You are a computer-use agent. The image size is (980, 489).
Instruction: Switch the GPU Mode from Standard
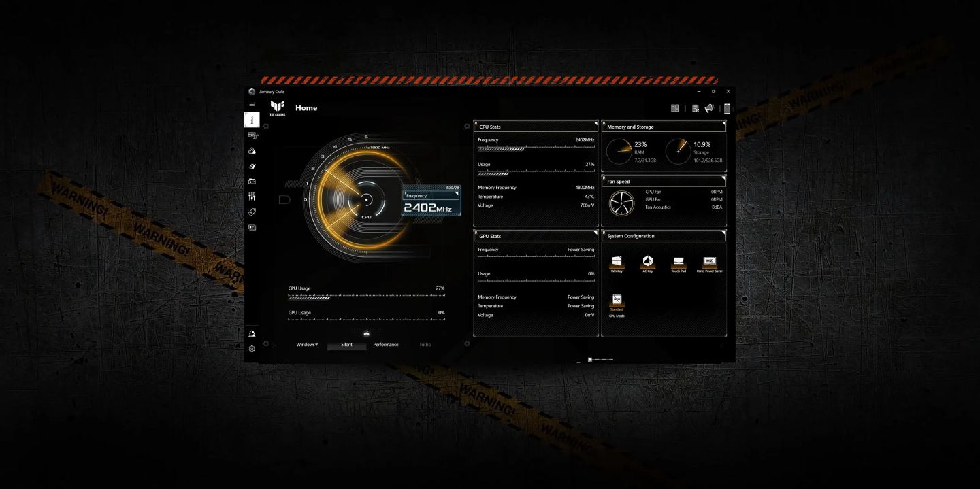pos(617,300)
